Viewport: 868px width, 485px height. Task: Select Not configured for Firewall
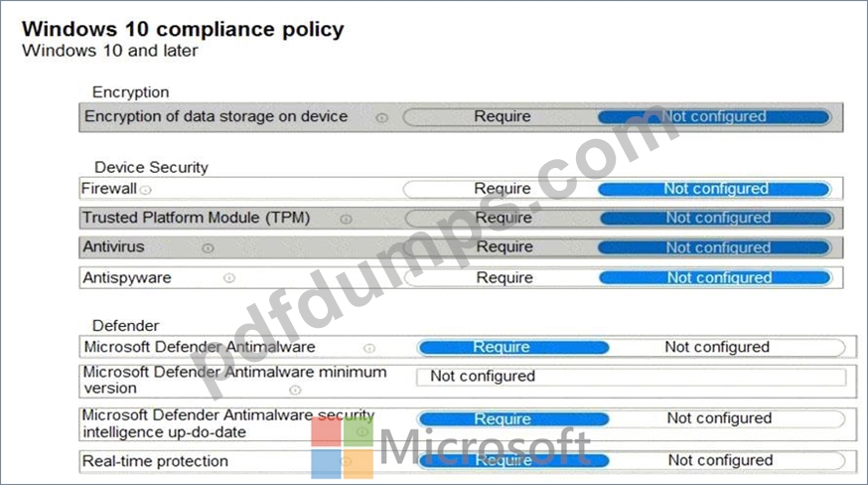click(715, 189)
